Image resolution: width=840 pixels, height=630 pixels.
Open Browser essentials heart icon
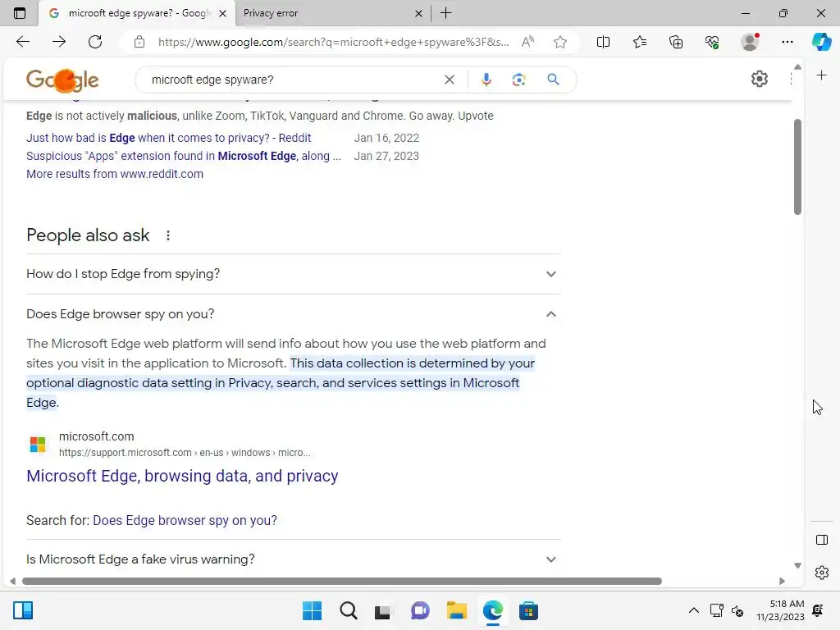pos(712,42)
